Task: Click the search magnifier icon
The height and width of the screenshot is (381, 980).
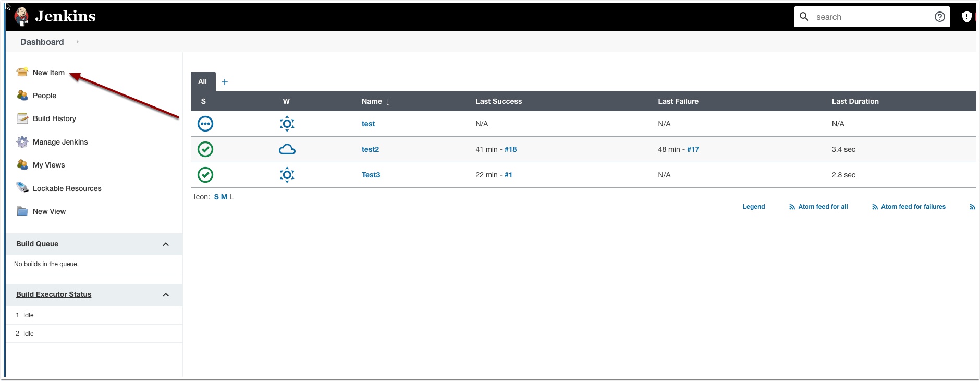Action: 804,17
